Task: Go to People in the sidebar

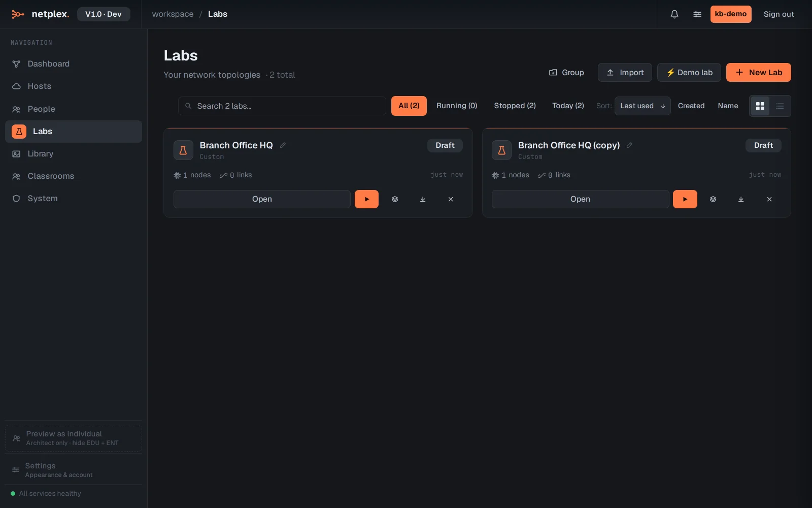Action: point(74,109)
